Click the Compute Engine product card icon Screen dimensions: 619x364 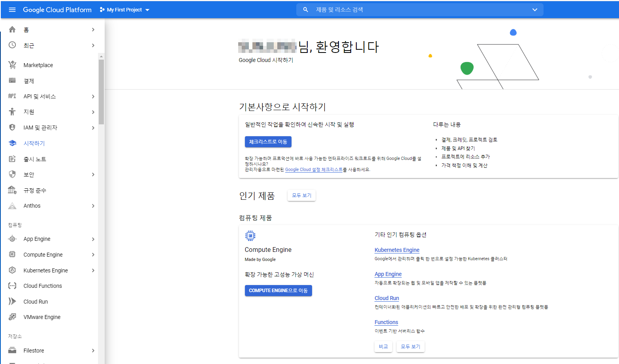[x=250, y=236]
